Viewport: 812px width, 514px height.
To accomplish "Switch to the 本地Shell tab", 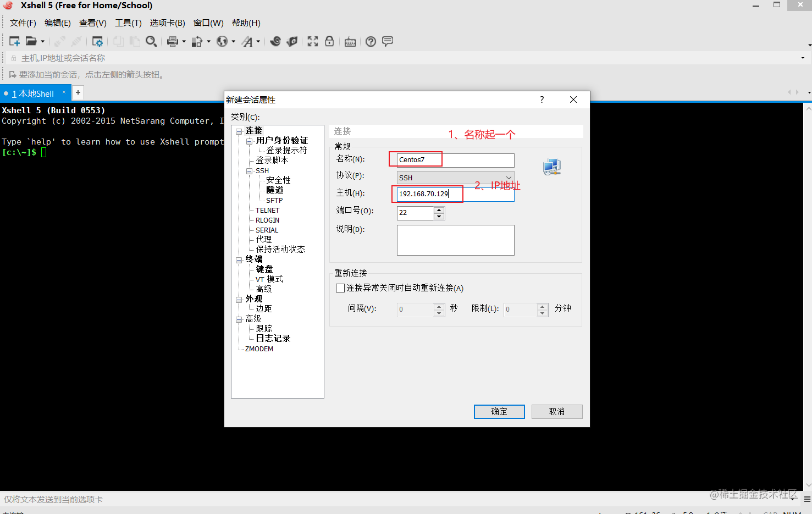I will 33,93.
